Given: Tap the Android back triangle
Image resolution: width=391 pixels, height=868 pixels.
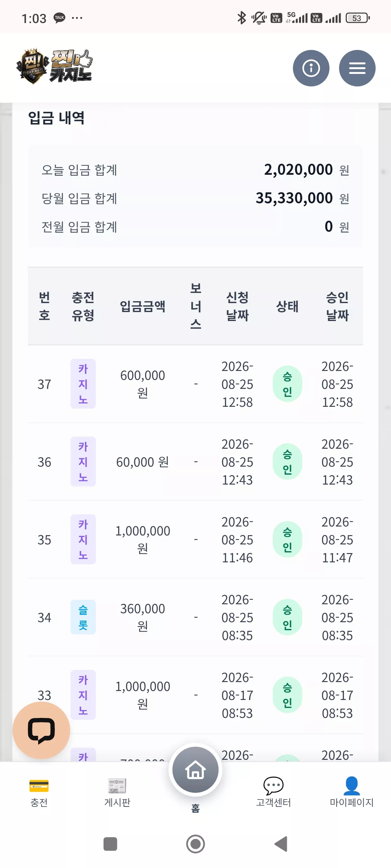Looking at the screenshot, I should [x=281, y=844].
